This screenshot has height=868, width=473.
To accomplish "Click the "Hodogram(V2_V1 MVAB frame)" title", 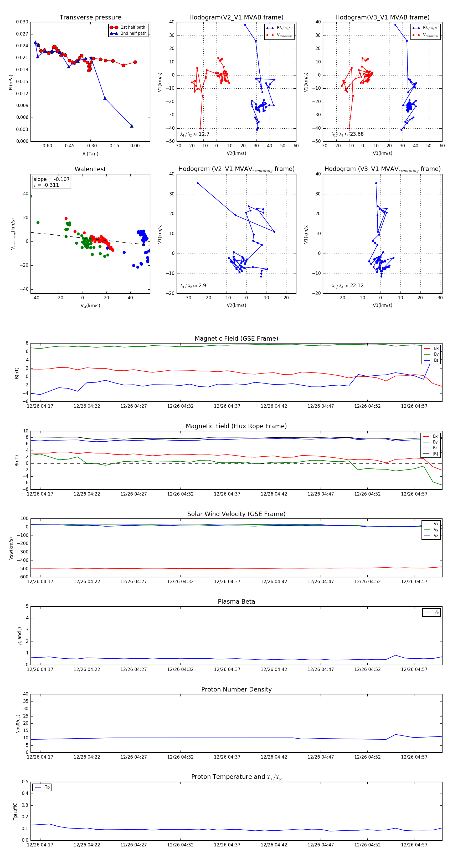I will click(236, 18).
